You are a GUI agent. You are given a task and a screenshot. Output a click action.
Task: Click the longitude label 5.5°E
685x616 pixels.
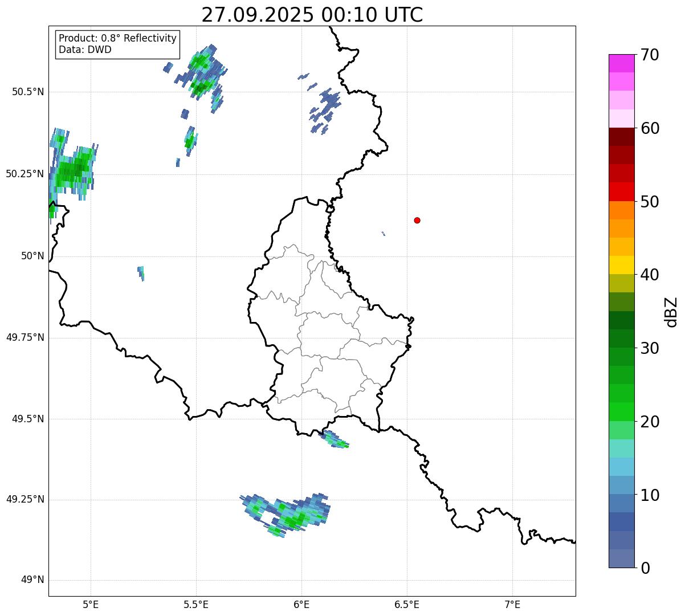pyautogui.click(x=197, y=605)
